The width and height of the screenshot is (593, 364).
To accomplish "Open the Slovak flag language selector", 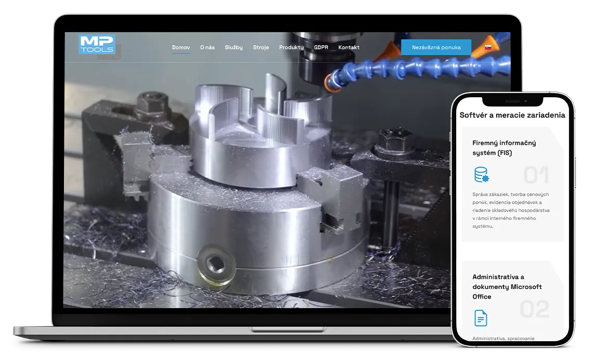I will click(x=491, y=47).
